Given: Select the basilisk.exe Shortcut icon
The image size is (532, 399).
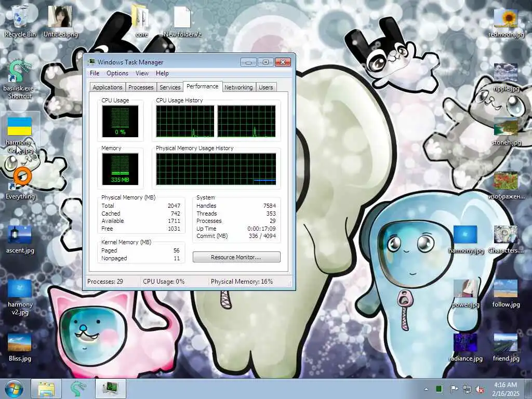Looking at the screenshot, I should 20,79.
